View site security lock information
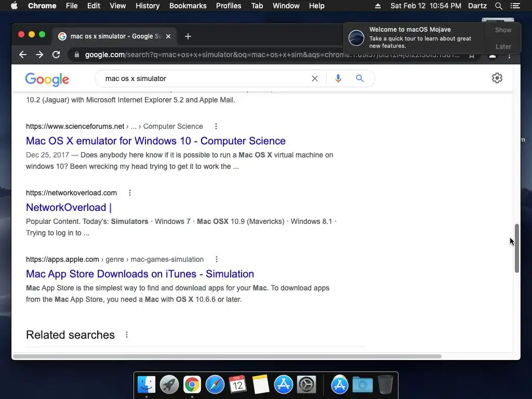 [77, 55]
